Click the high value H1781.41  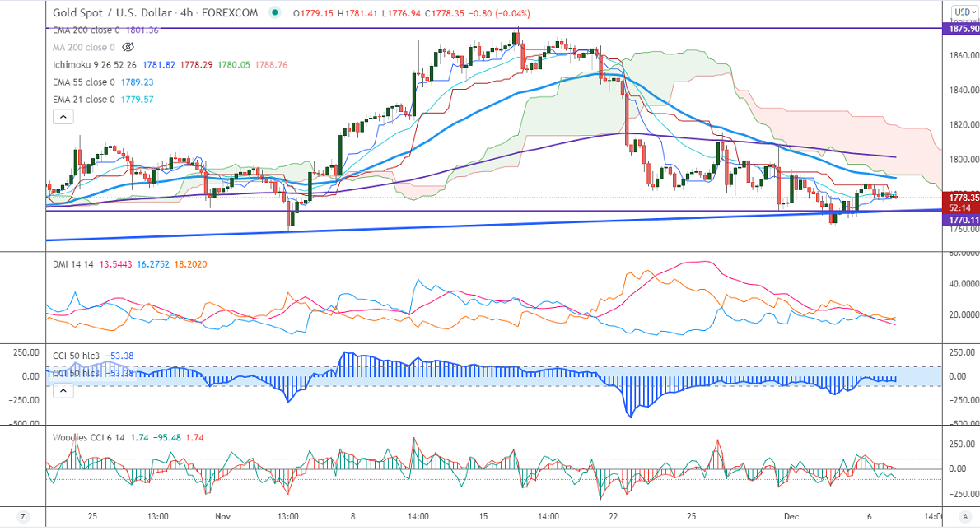click(357, 13)
